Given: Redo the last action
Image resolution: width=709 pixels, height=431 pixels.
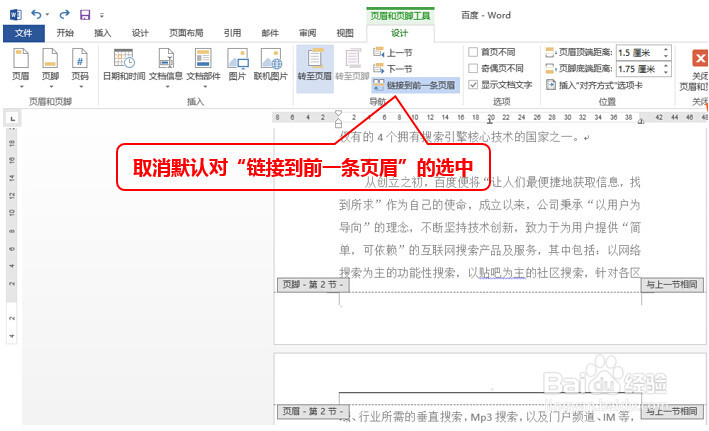Looking at the screenshot, I should (x=65, y=14).
